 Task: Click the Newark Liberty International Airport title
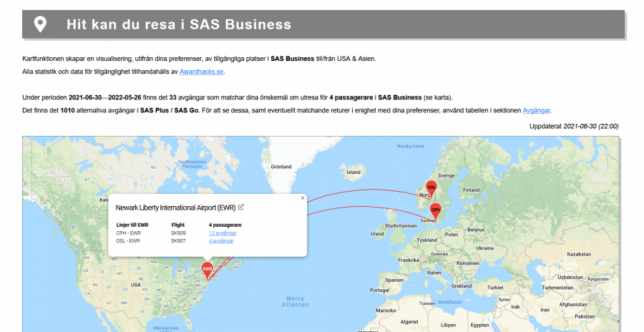175,207
